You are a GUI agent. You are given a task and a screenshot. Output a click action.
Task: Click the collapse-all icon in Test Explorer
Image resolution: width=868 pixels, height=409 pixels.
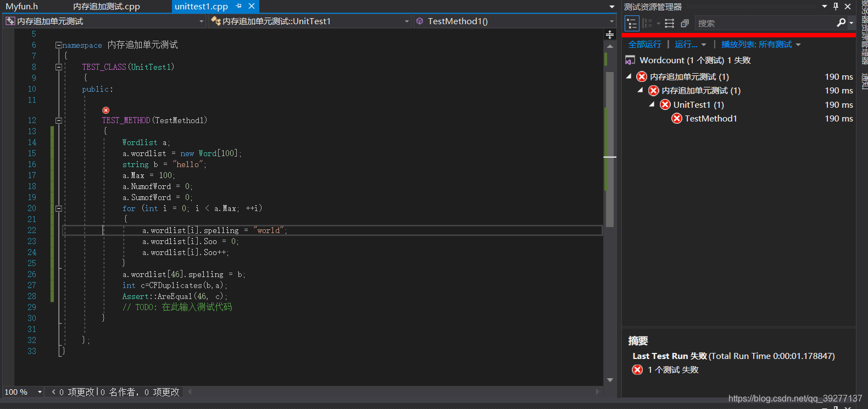click(685, 24)
